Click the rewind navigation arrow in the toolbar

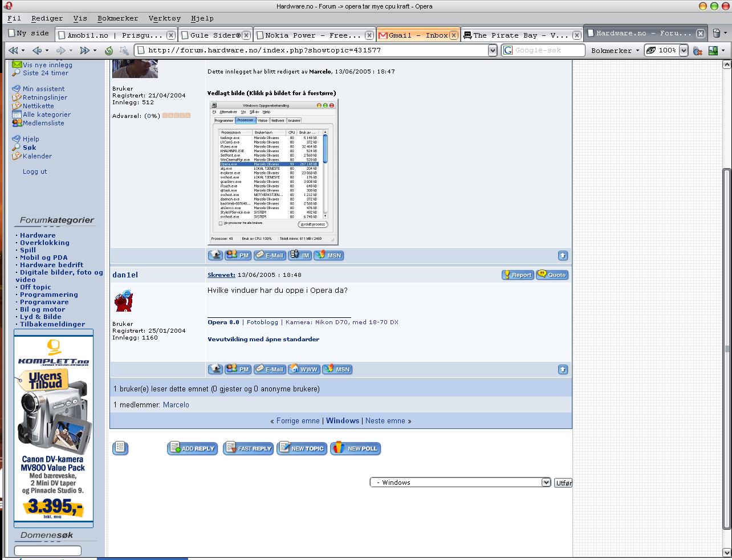(x=12, y=51)
